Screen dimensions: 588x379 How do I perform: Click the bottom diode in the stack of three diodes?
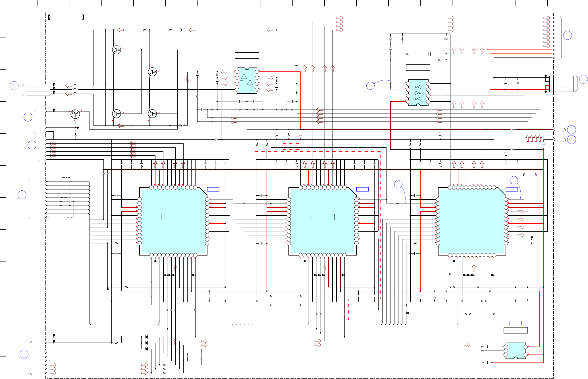pyautogui.click(x=146, y=349)
